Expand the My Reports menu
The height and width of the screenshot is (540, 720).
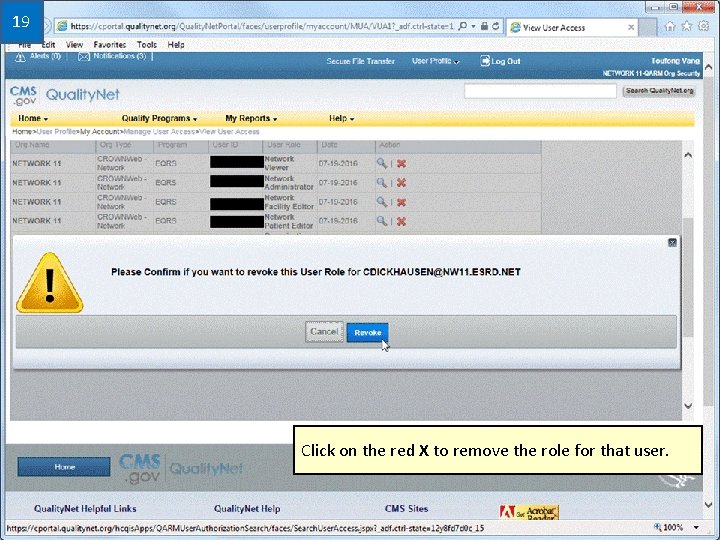(x=251, y=118)
